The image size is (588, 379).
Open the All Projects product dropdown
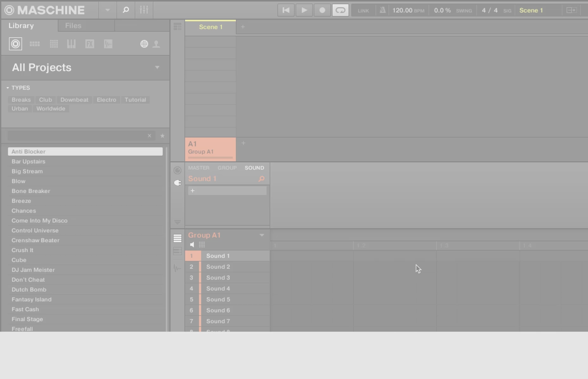click(157, 68)
